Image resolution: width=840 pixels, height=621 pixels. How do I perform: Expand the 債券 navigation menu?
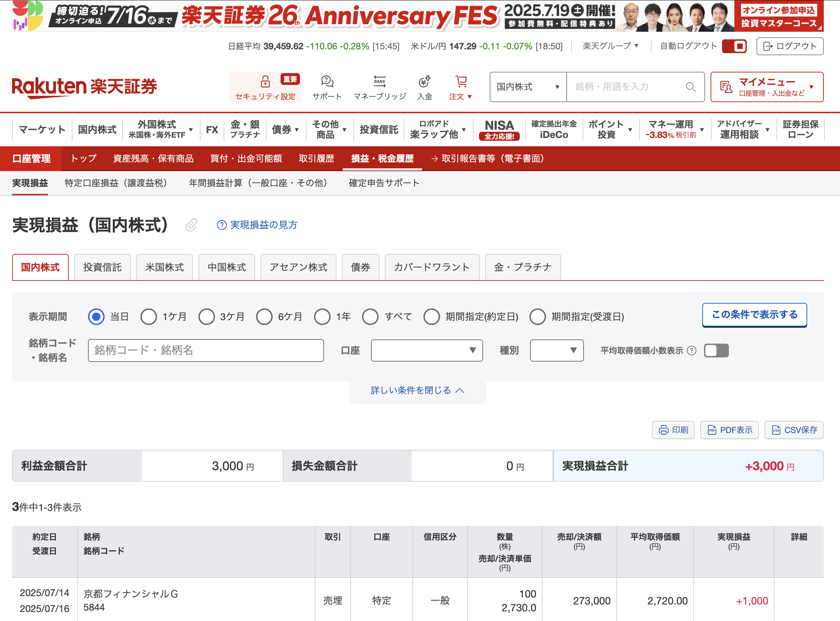285,130
